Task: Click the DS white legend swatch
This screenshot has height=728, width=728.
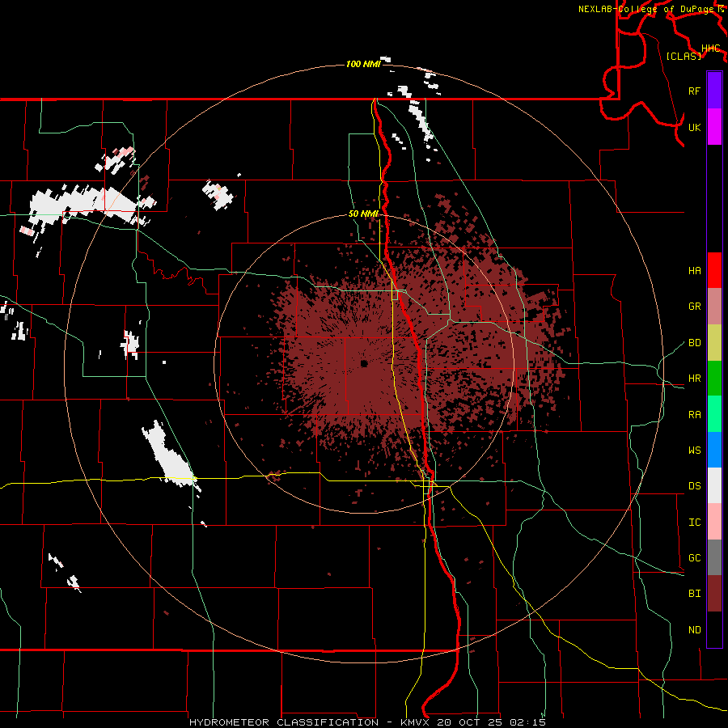Action: tap(714, 485)
